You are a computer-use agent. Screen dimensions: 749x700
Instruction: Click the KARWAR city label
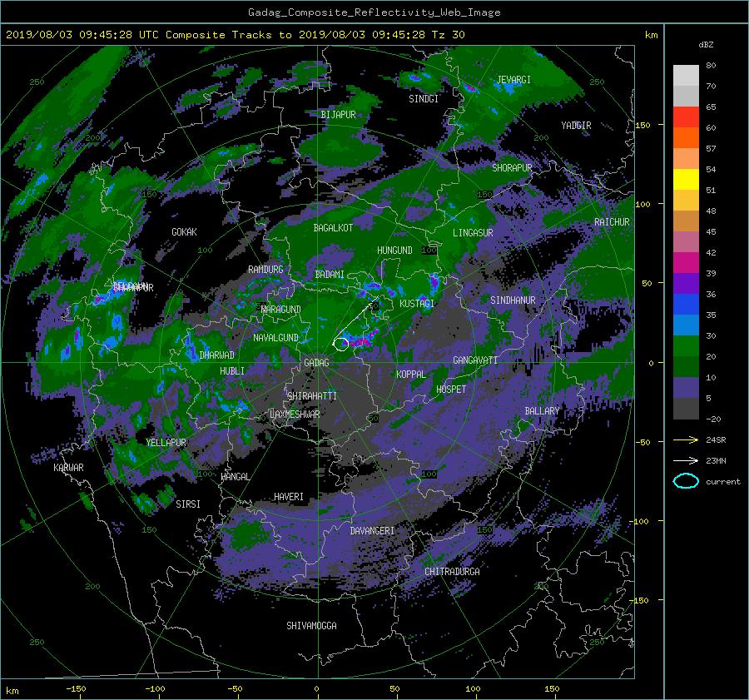point(68,468)
